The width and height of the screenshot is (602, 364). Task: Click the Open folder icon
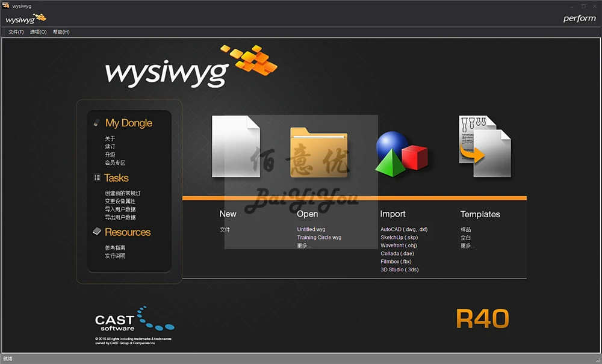tap(318, 152)
